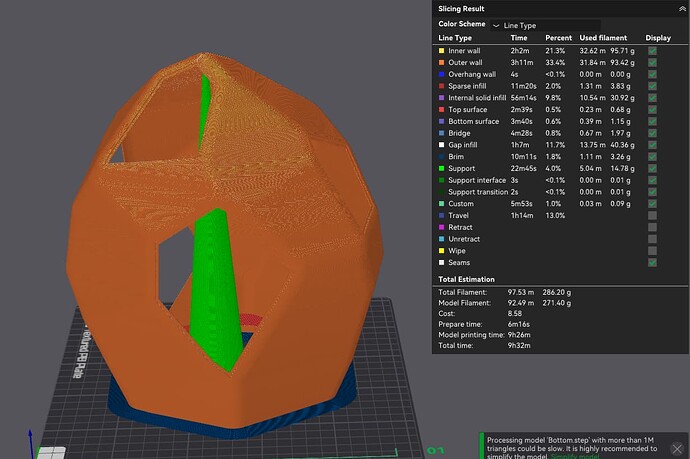Click the Sparse infill color swatch

[x=441, y=86]
